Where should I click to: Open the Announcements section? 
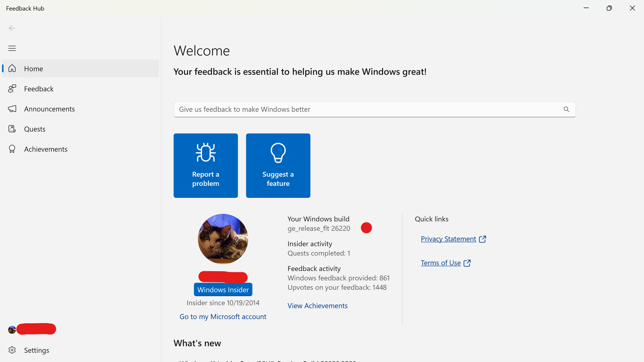80,109
